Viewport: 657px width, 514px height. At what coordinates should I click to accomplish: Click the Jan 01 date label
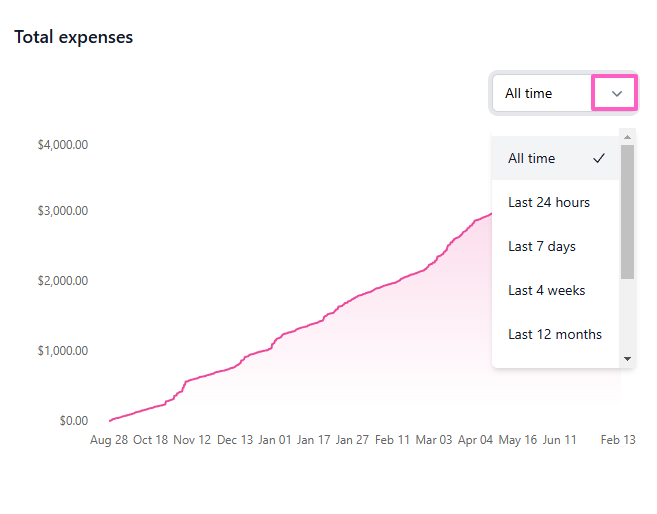pyautogui.click(x=273, y=439)
